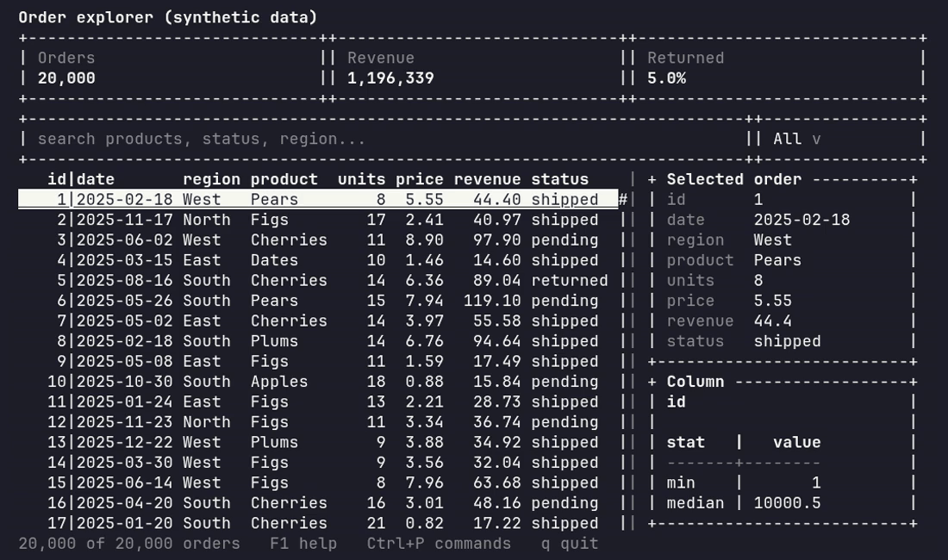Select order row 1 dated 2025-02-18
This screenshot has width=948, height=560.
click(x=318, y=199)
